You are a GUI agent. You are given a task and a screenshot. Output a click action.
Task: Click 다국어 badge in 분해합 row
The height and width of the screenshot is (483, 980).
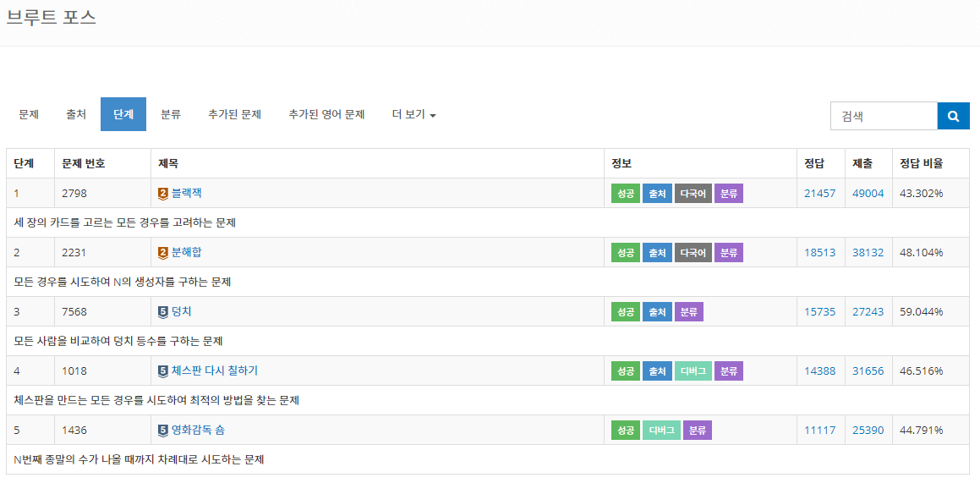click(693, 252)
